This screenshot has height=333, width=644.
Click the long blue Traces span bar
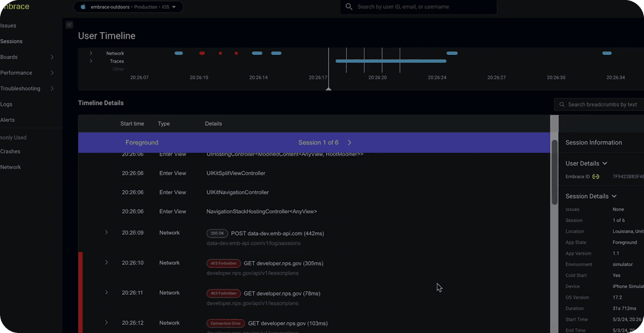tap(391, 61)
